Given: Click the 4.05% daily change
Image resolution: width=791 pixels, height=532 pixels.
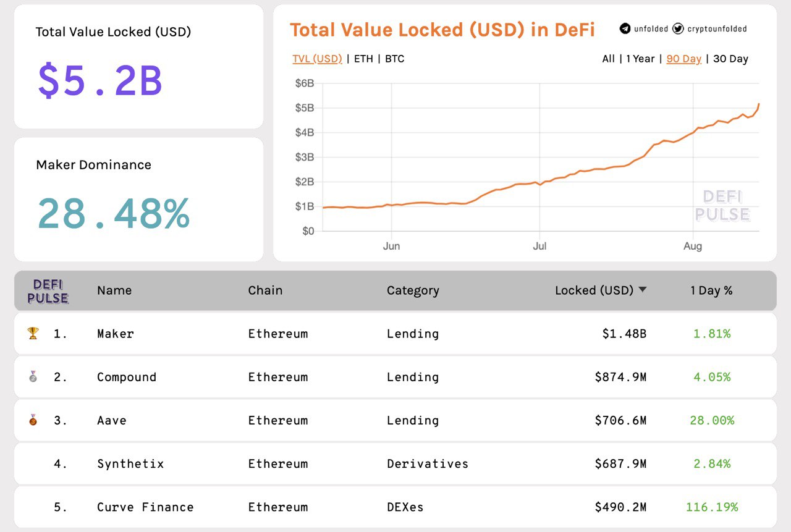Looking at the screenshot, I should (x=712, y=377).
